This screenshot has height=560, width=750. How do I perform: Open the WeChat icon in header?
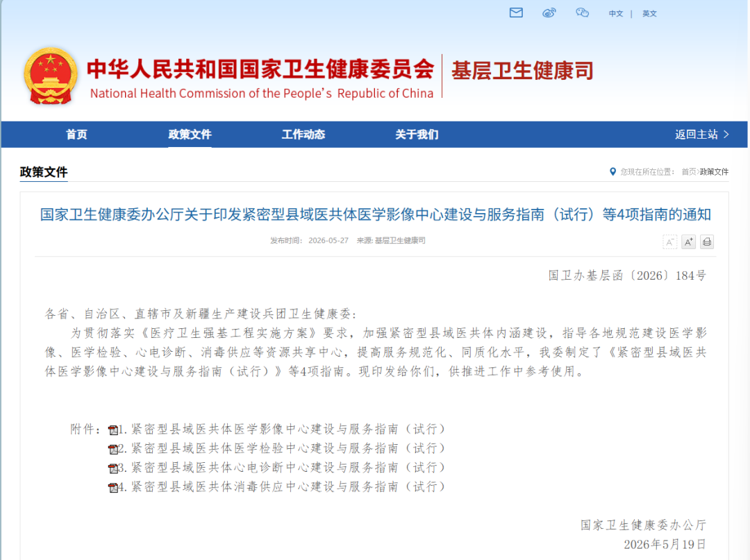(582, 13)
